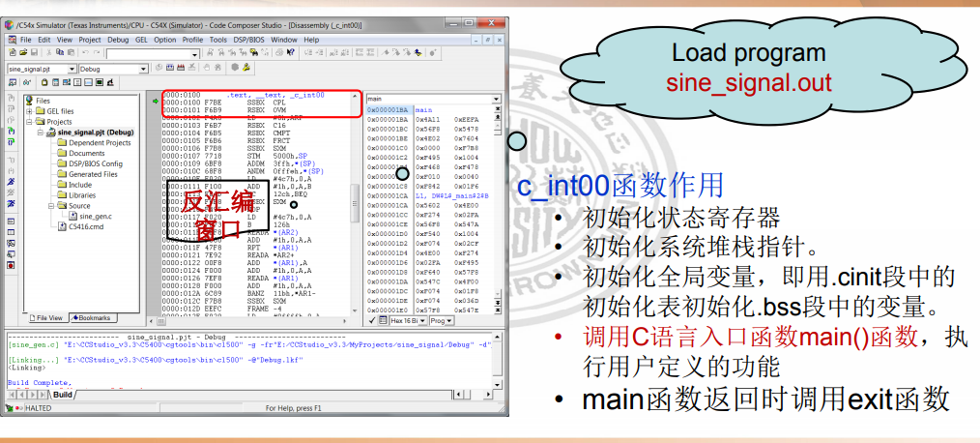
Task: Expand the GEL files tree node
Action: [x=29, y=111]
